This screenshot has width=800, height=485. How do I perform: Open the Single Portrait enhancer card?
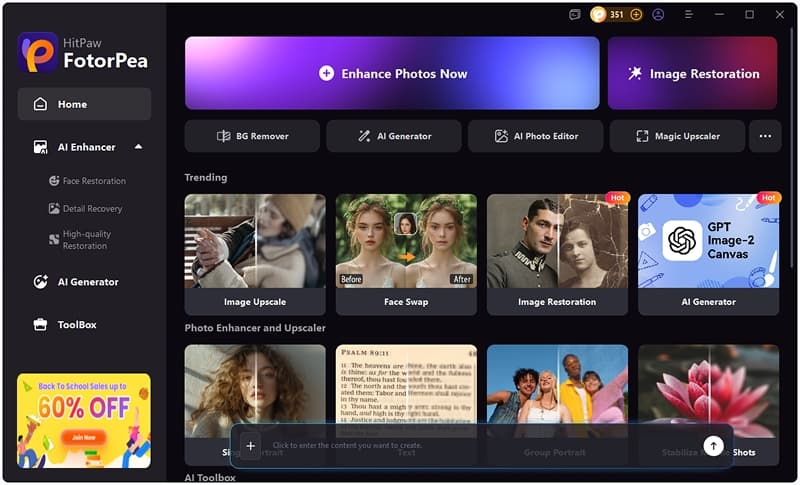point(255,386)
